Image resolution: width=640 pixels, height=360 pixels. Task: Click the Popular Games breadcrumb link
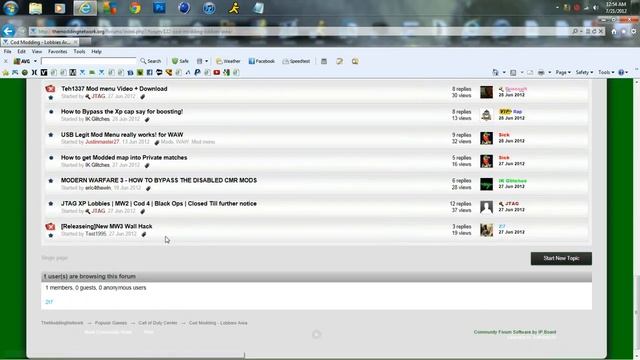111,323
